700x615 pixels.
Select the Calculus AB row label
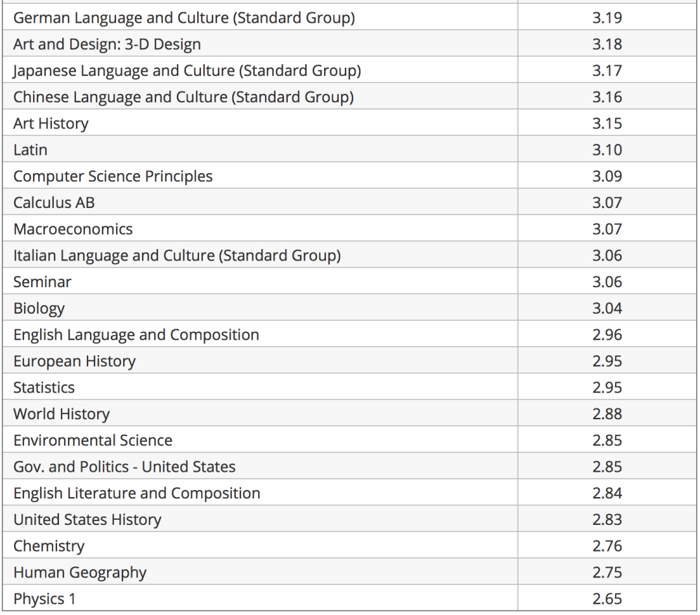[54, 203]
